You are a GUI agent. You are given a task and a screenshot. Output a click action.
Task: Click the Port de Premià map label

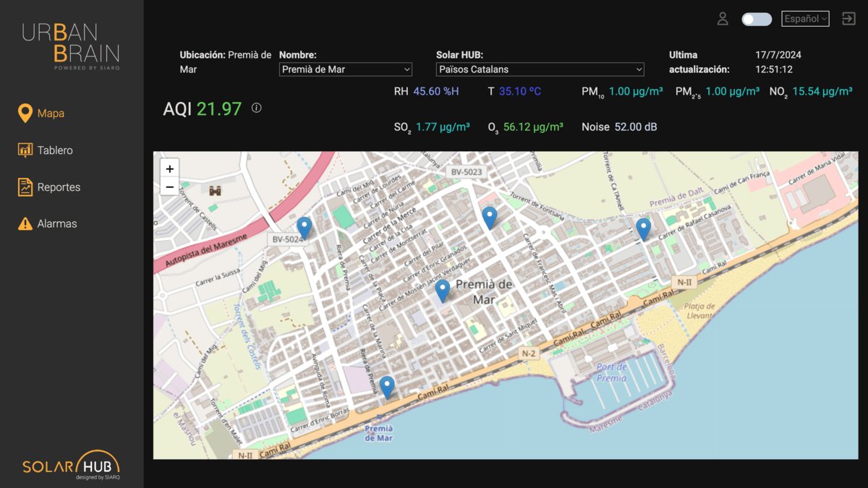pyautogui.click(x=611, y=372)
